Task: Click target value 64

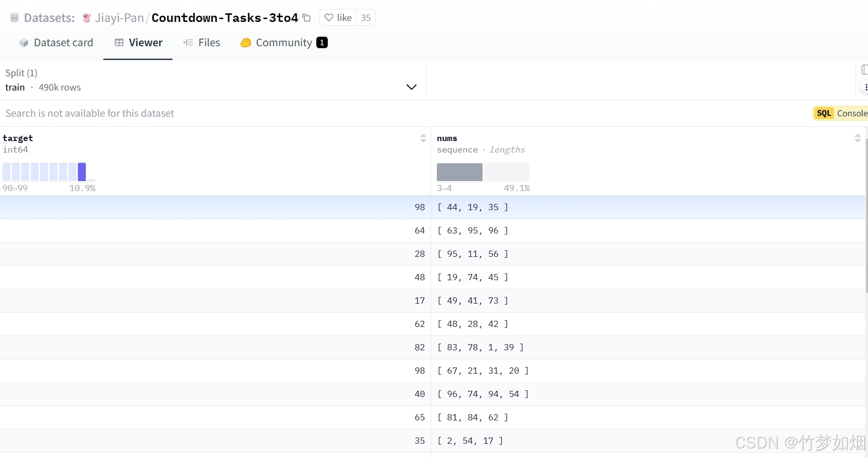Action: (420, 231)
